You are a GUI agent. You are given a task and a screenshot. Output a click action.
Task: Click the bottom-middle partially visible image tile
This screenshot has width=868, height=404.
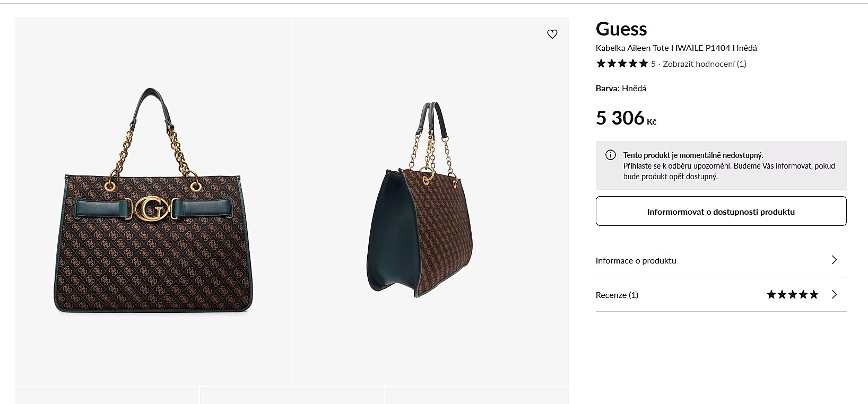(x=291, y=395)
